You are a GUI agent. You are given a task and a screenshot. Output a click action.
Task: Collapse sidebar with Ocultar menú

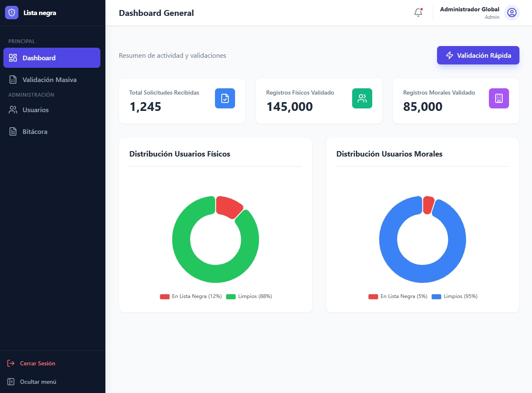32,382
